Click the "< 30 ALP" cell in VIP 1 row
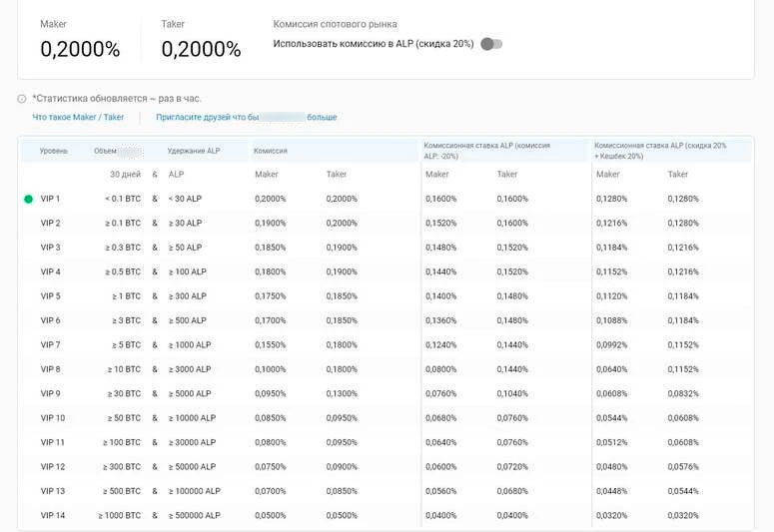 click(x=185, y=199)
